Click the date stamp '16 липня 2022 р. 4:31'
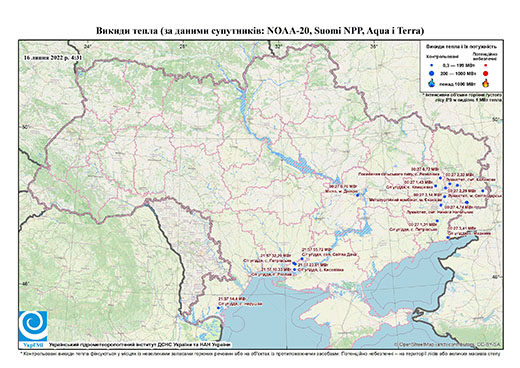520x368 pixels. point(53,57)
